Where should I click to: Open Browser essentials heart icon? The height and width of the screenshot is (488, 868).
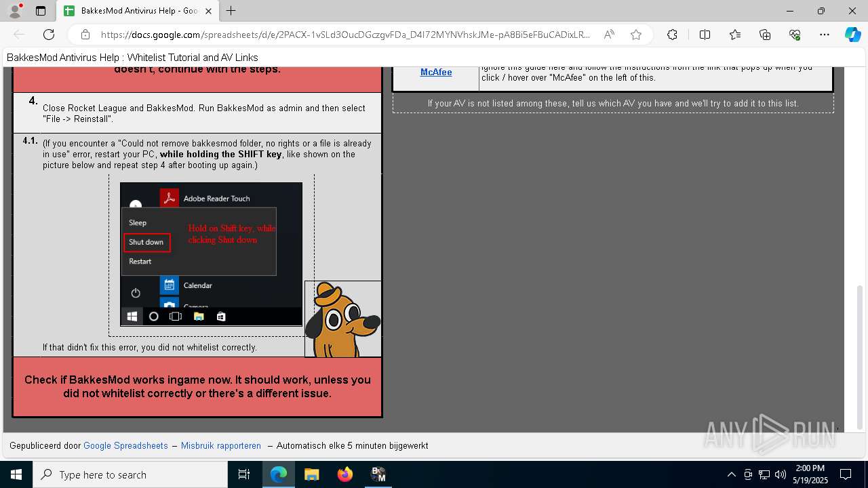[x=795, y=35]
